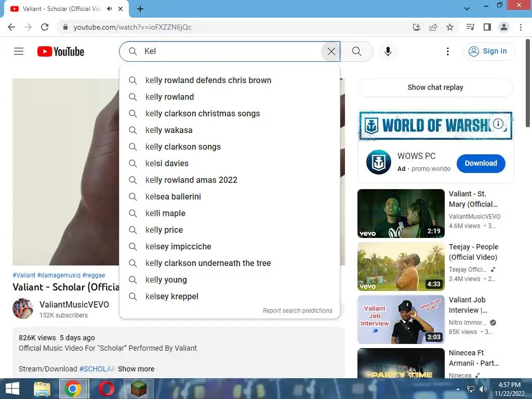
Task: Play Teejay - People video thumbnail
Action: tap(401, 267)
